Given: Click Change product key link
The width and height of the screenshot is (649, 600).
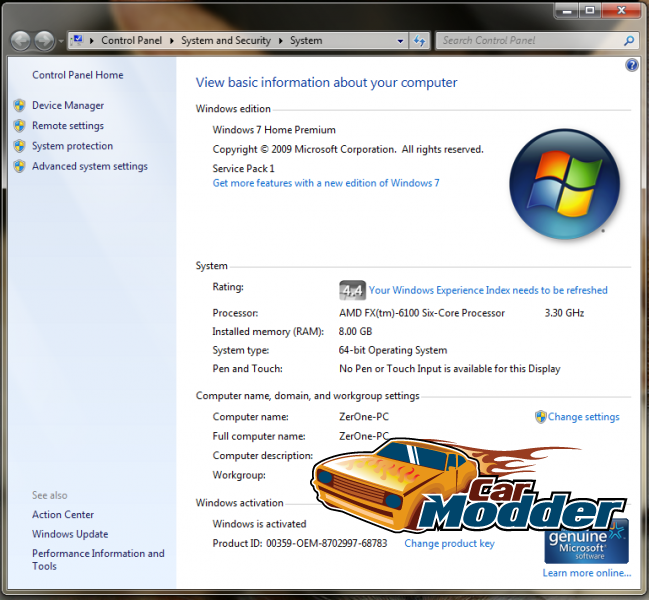Looking at the screenshot, I should click(449, 543).
